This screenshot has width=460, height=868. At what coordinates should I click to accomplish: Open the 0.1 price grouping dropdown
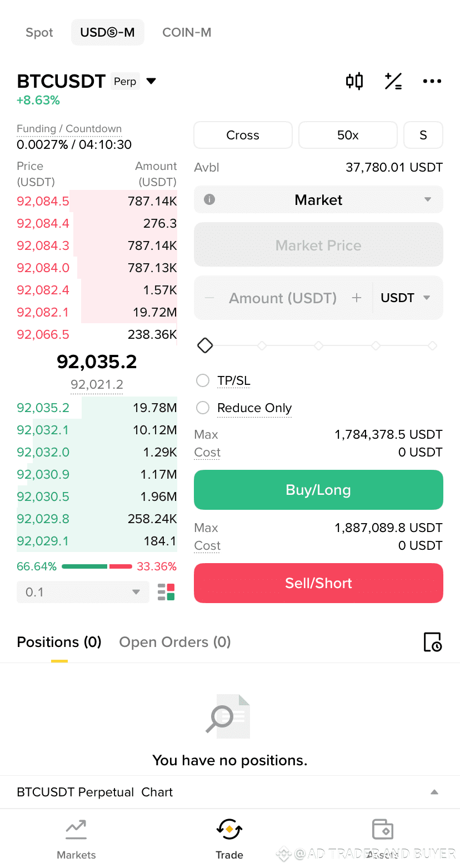point(83,592)
